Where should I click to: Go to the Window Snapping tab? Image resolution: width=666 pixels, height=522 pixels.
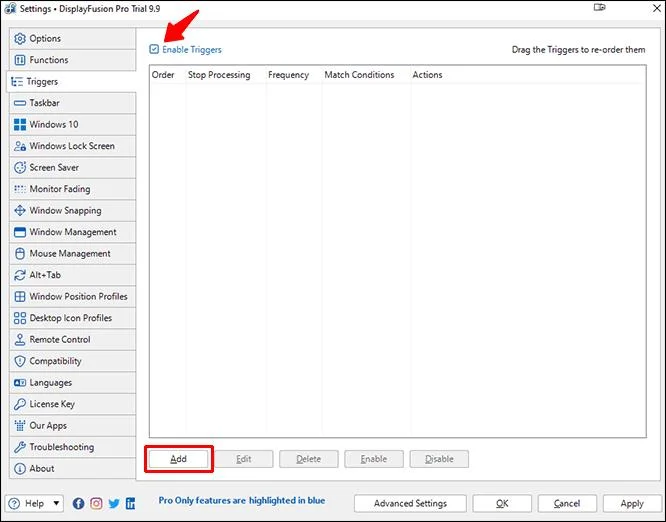(73, 211)
